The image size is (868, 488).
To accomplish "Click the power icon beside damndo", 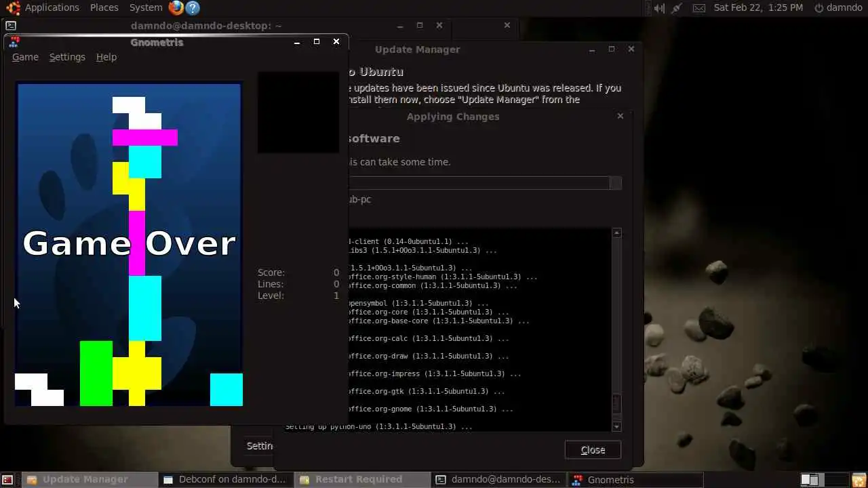I will tap(818, 7).
